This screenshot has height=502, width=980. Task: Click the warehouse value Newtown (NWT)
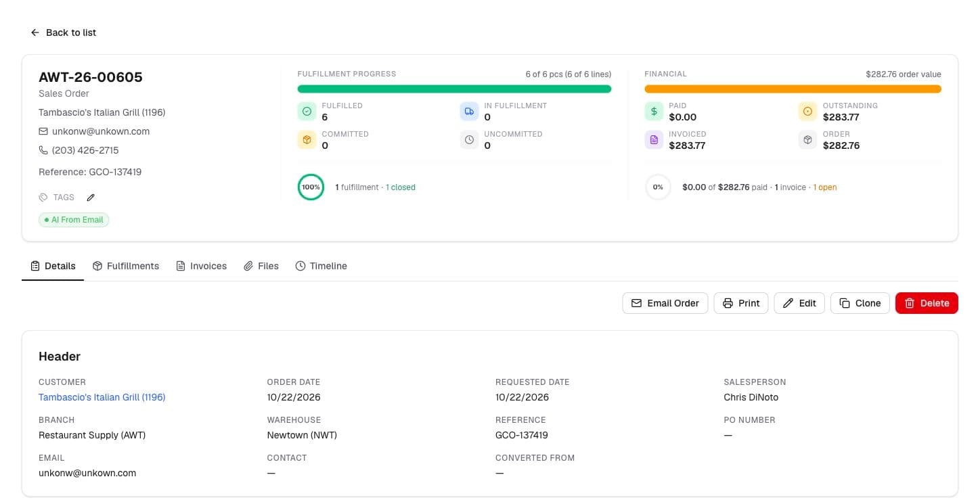click(x=302, y=435)
